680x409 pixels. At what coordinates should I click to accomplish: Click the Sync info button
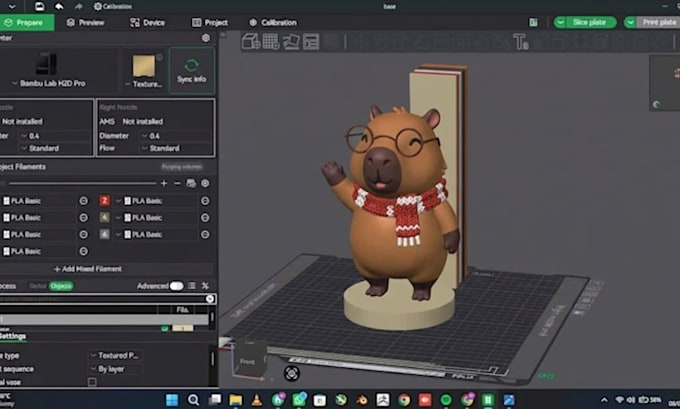(x=191, y=71)
